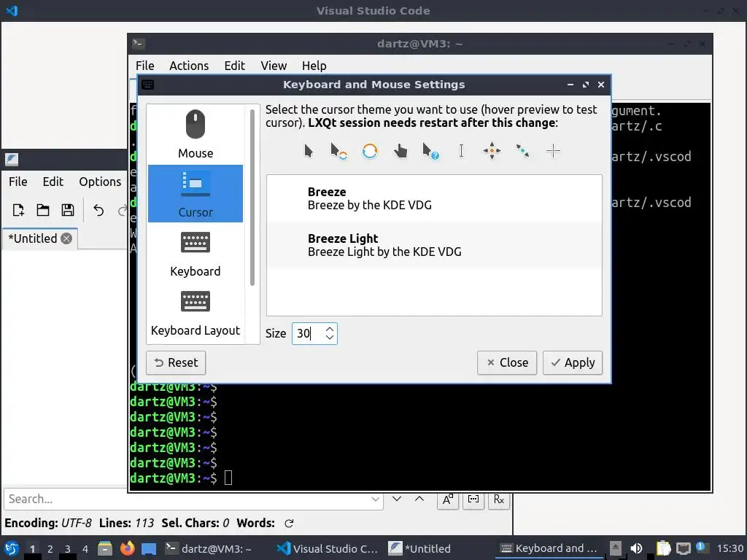Show desktop using panel icon

[x=149, y=548]
